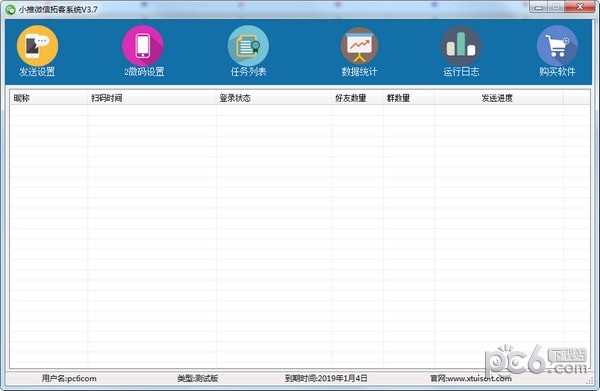Sort by the 扫码时间 column header
600x391 pixels.
point(152,98)
